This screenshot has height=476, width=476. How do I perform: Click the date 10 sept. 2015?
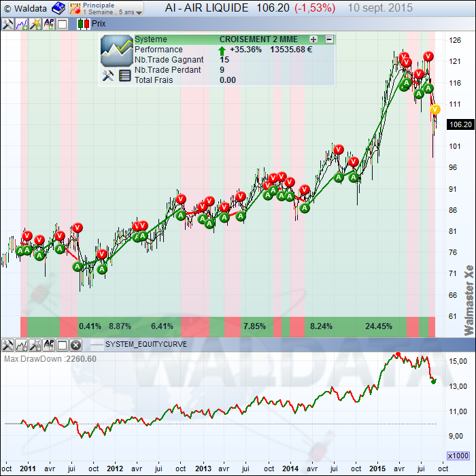[380, 8]
